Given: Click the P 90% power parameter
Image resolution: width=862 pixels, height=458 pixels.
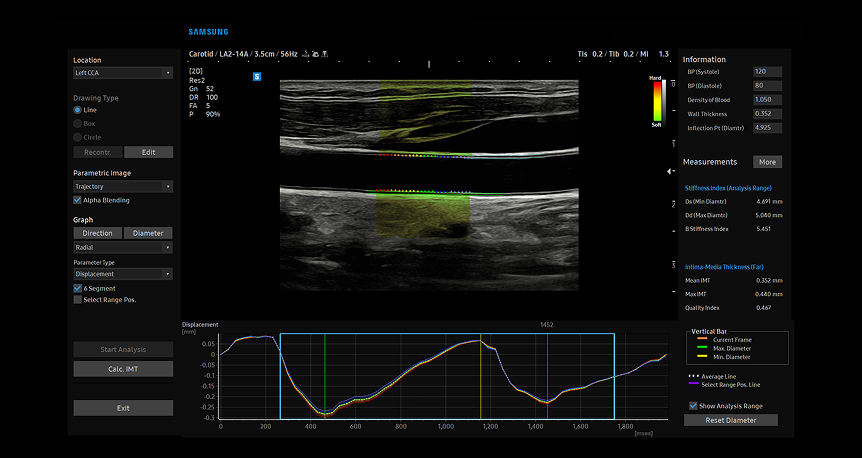Looking at the screenshot, I should coord(205,114).
